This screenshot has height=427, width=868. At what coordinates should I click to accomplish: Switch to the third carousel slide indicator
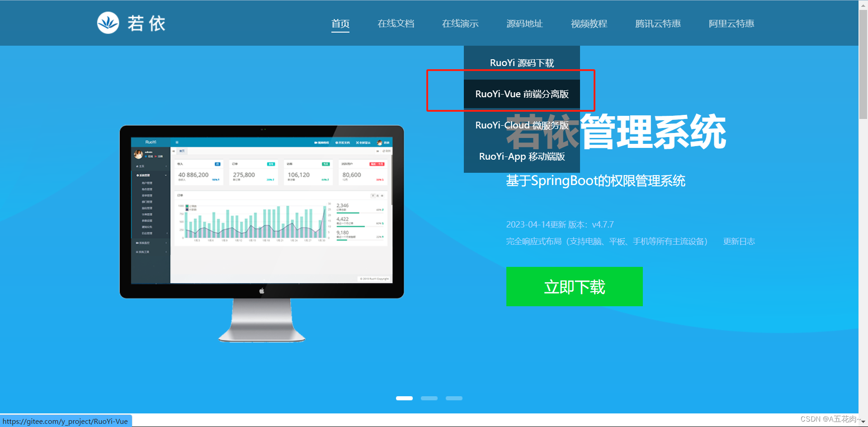pos(454,398)
